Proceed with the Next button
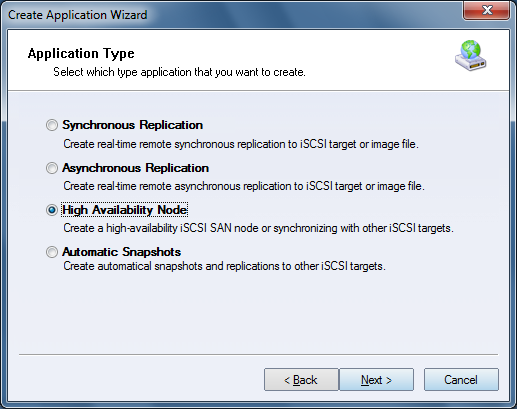 pos(376,380)
